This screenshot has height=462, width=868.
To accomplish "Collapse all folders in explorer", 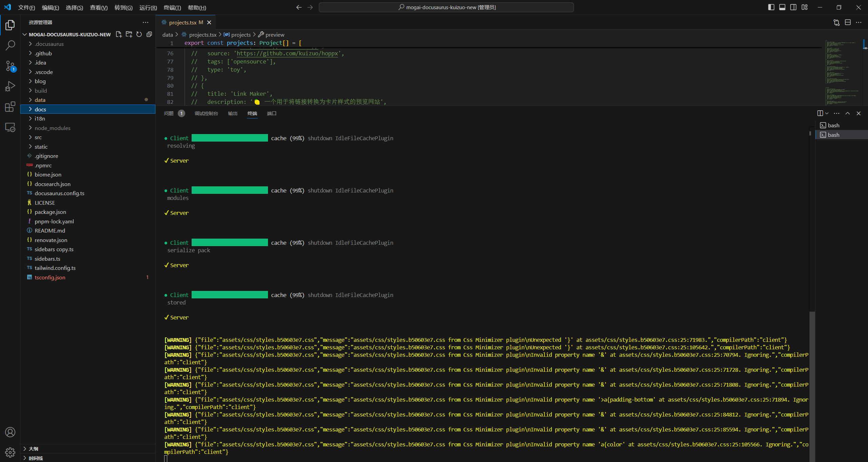I will click(x=149, y=34).
